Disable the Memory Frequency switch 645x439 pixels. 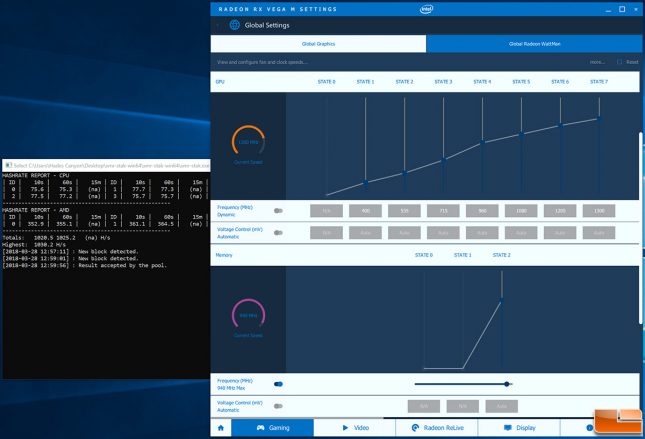pyautogui.click(x=278, y=384)
